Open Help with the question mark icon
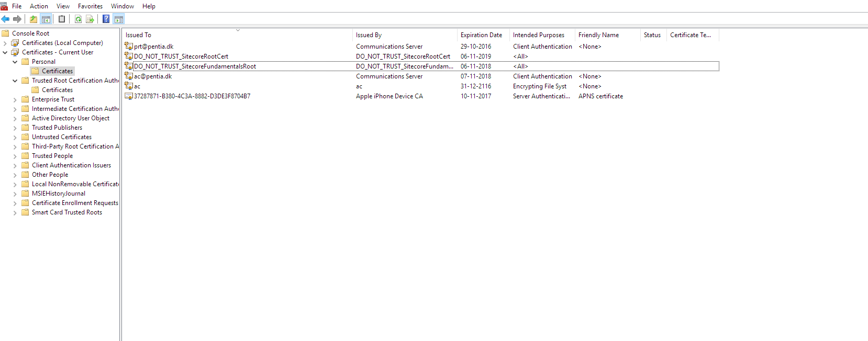868x341 pixels. tap(106, 19)
